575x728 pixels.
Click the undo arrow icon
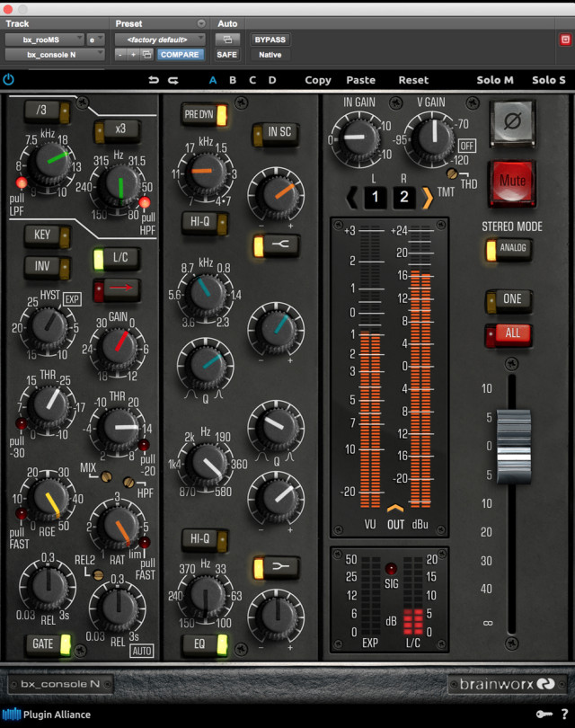click(x=154, y=80)
